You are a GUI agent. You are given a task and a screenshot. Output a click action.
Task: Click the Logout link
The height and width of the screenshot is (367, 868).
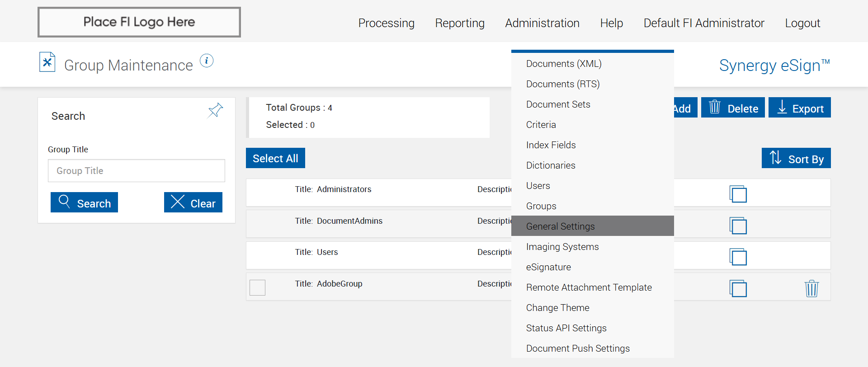click(x=802, y=23)
